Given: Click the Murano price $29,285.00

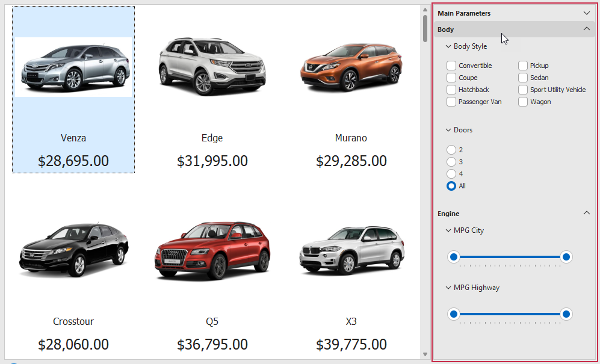Looking at the screenshot, I should pos(351,161).
